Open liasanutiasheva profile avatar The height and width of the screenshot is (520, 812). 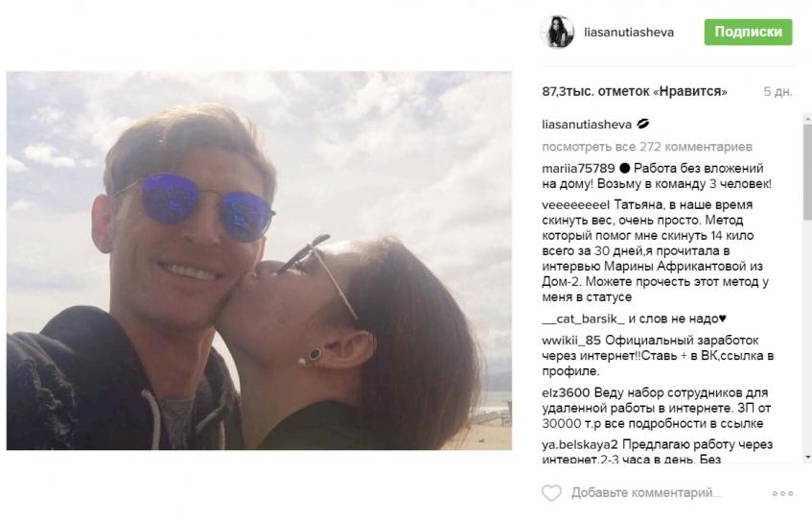click(x=557, y=33)
